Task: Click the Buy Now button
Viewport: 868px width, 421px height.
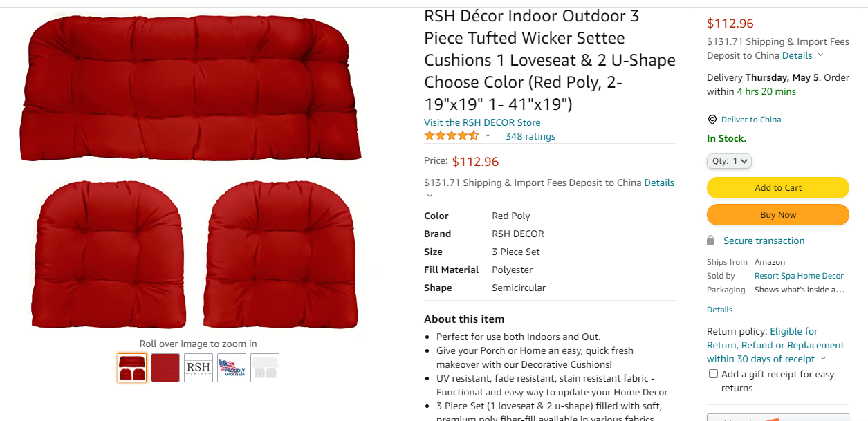Action: [778, 214]
